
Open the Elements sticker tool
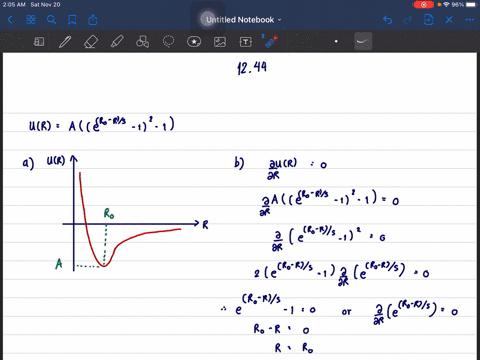tap(194, 42)
